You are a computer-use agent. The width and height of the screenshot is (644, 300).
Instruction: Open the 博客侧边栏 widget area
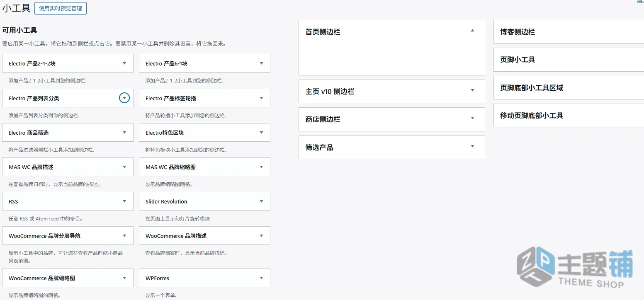[x=569, y=31]
